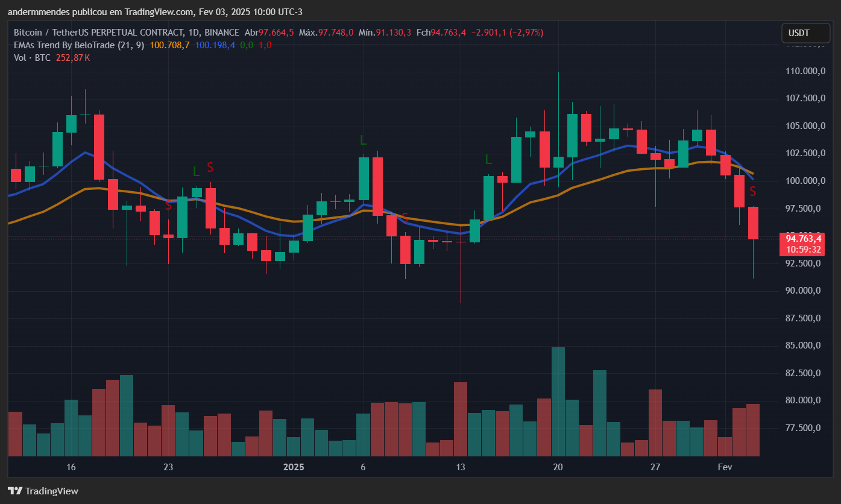Click the 82.500,0 price axis label
Screen dimensions: 841x504
click(804, 373)
